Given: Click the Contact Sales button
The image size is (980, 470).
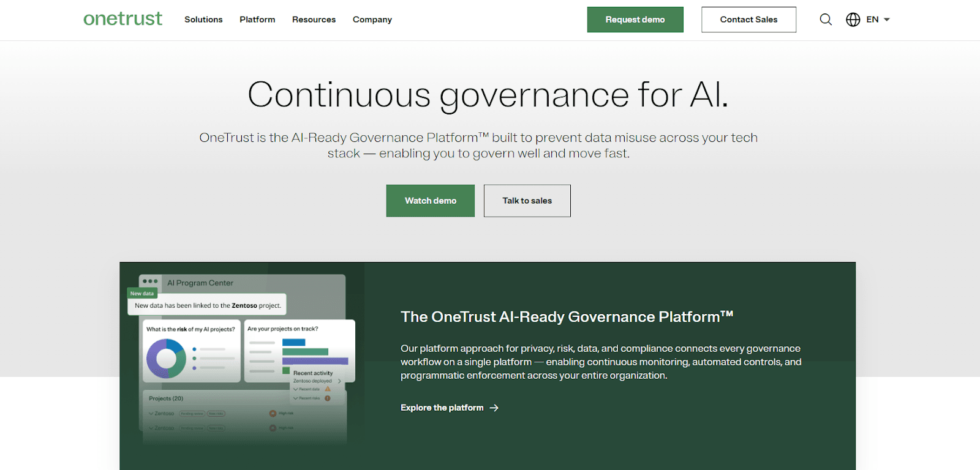Looking at the screenshot, I should pos(748,20).
